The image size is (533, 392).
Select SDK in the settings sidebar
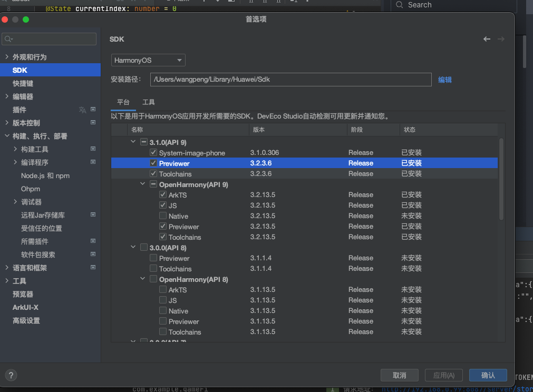tap(50, 70)
